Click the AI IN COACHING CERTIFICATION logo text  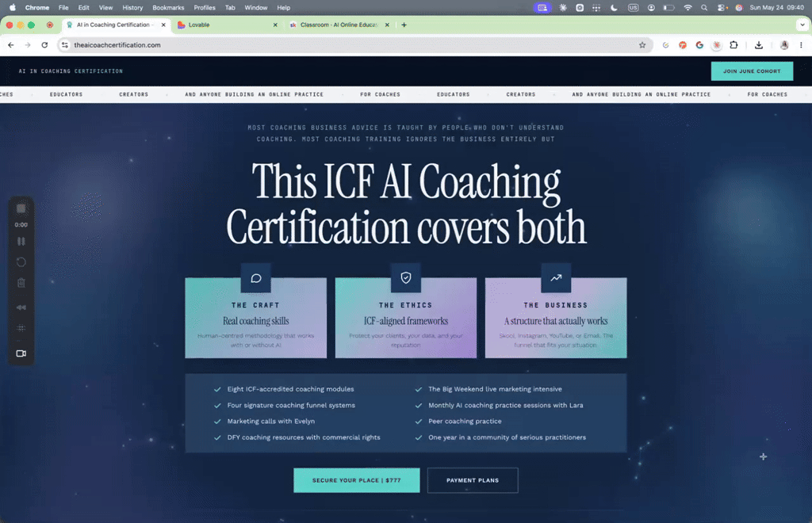[x=71, y=71]
